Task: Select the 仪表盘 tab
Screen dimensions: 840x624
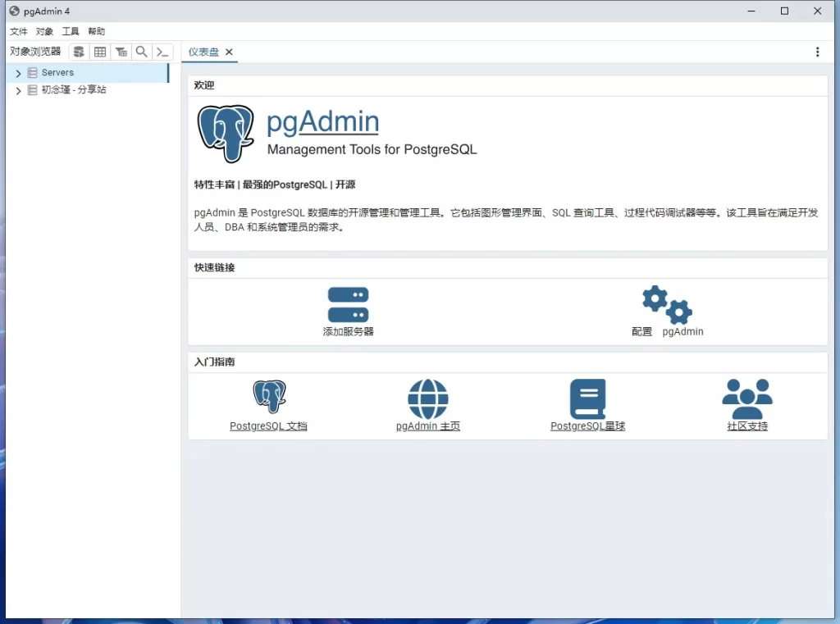Action: (203, 52)
